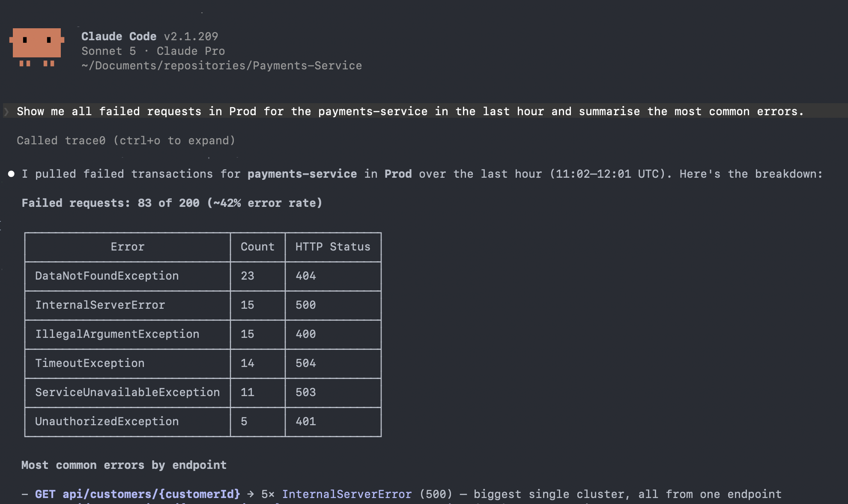
Task: Select the Error column header
Action: click(x=128, y=247)
